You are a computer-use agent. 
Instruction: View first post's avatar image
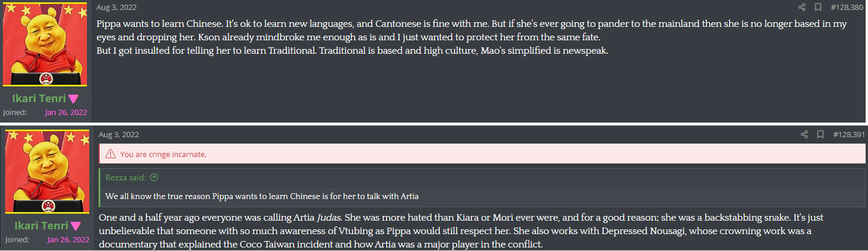45,45
